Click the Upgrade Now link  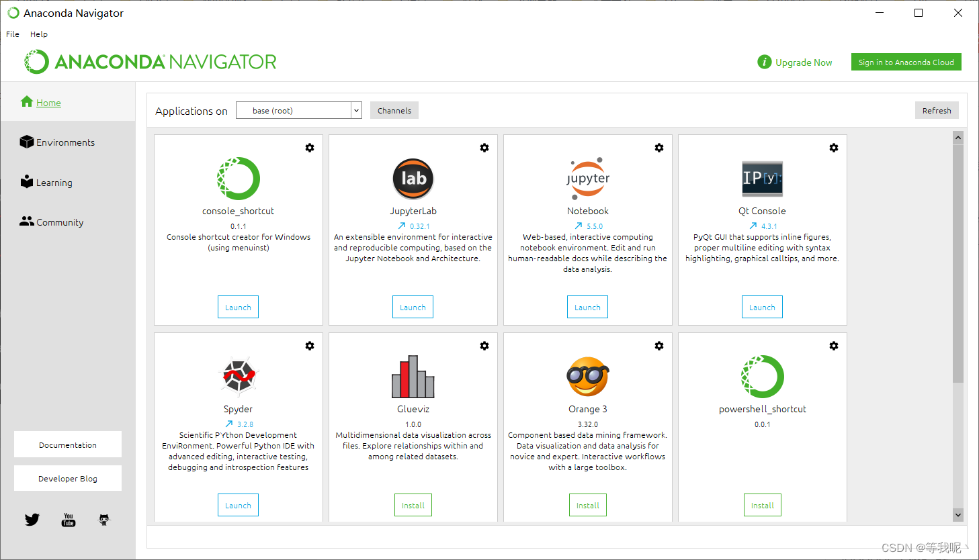(x=804, y=62)
